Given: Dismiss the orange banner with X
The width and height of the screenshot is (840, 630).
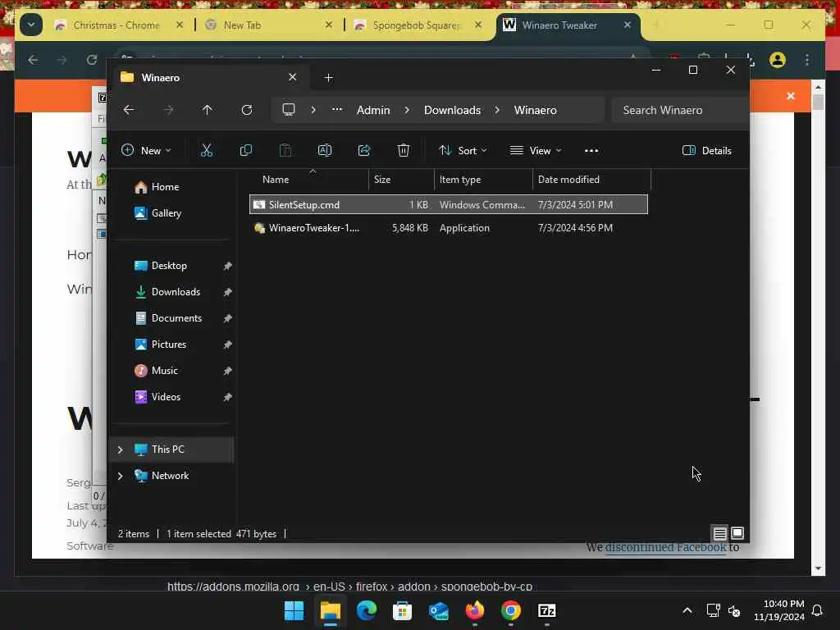Looking at the screenshot, I should click(x=791, y=96).
